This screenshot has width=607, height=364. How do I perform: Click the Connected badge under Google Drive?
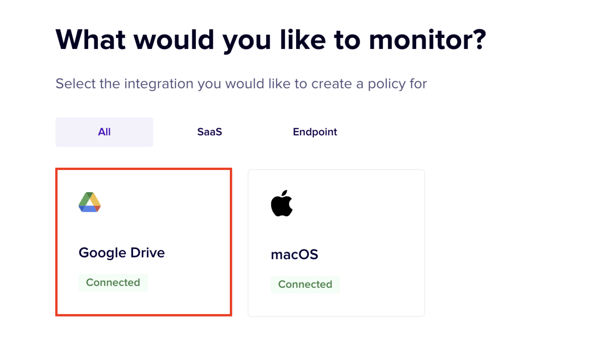[113, 282]
